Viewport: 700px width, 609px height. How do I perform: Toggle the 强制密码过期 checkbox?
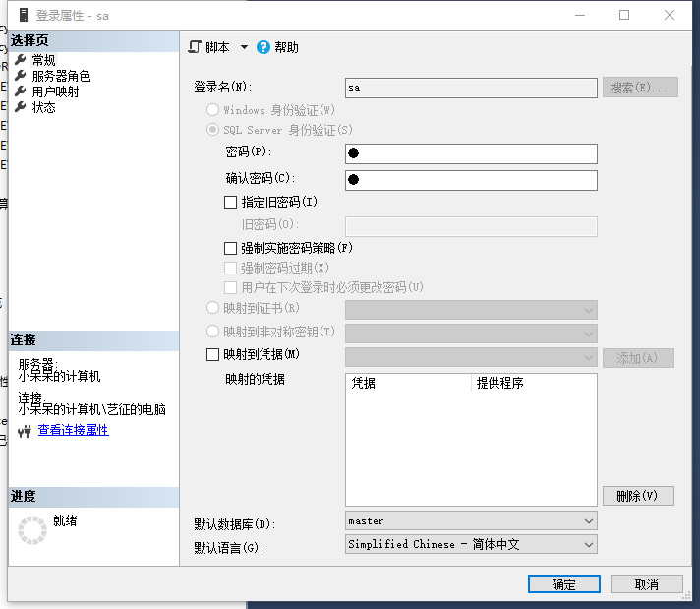click(230, 268)
